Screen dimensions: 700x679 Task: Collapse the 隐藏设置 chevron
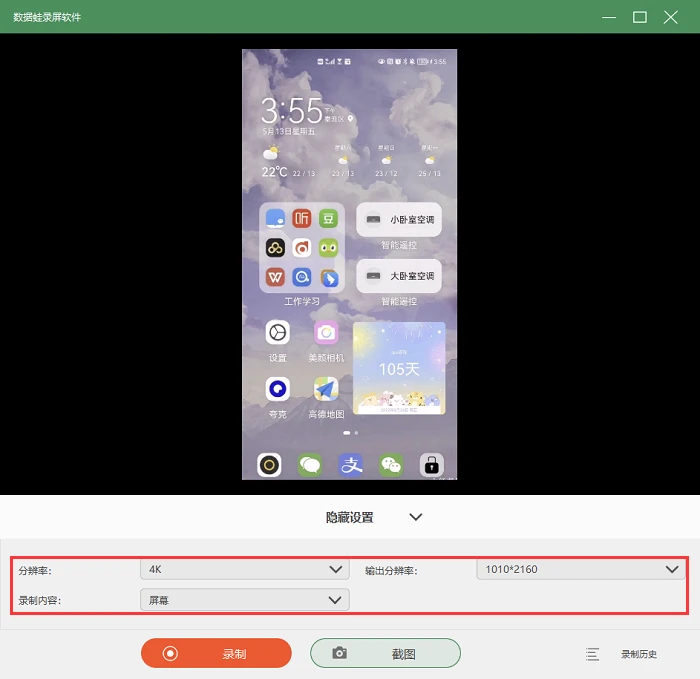click(416, 517)
